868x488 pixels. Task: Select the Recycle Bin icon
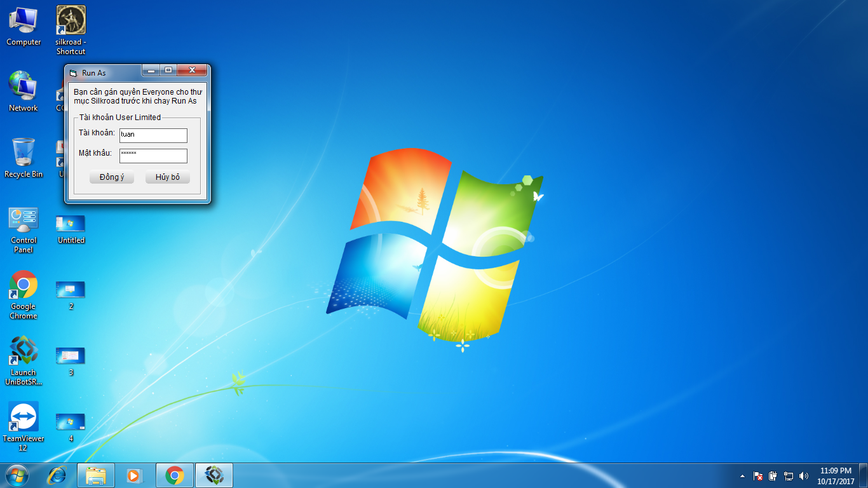click(24, 158)
